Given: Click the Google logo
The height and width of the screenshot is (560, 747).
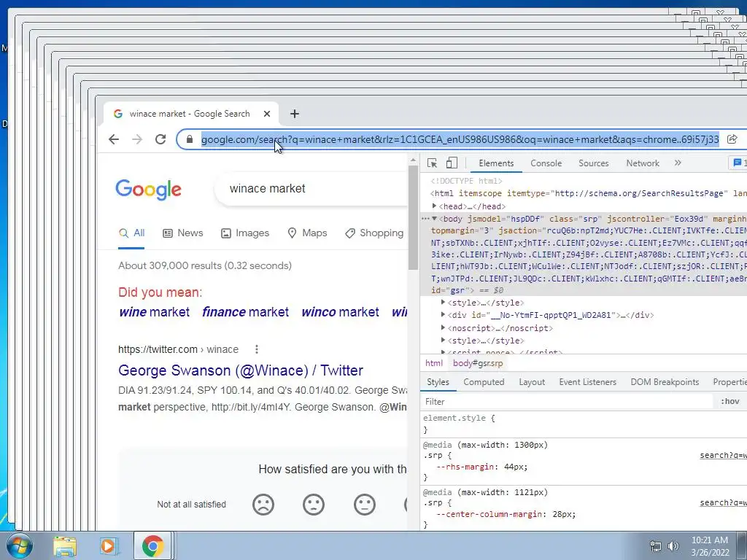Looking at the screenshot, I should [x=148, y=190].
